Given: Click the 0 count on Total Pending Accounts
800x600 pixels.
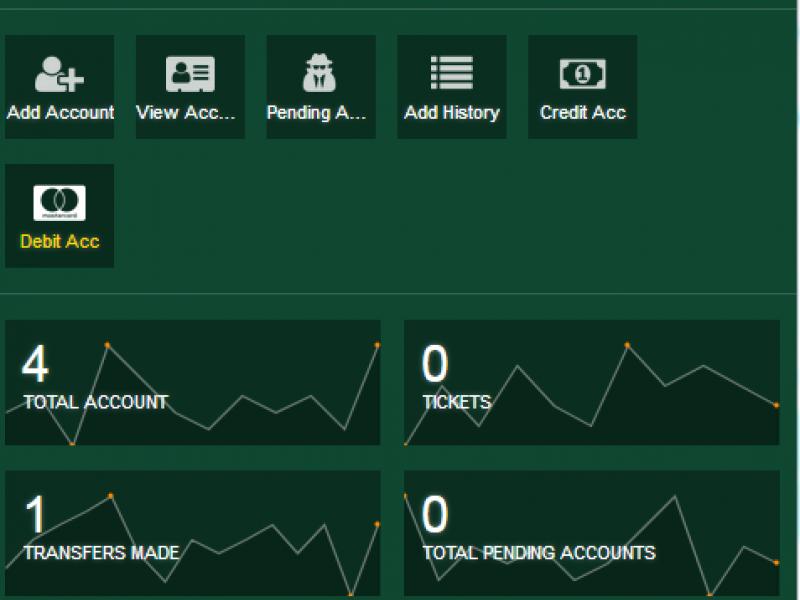Looking at the screenshot, I should 435,514.
